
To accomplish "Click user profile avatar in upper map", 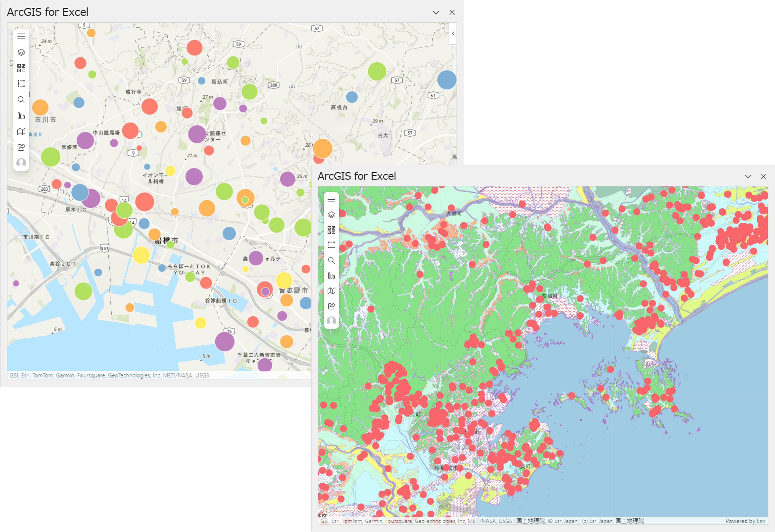I will (21, 163).
